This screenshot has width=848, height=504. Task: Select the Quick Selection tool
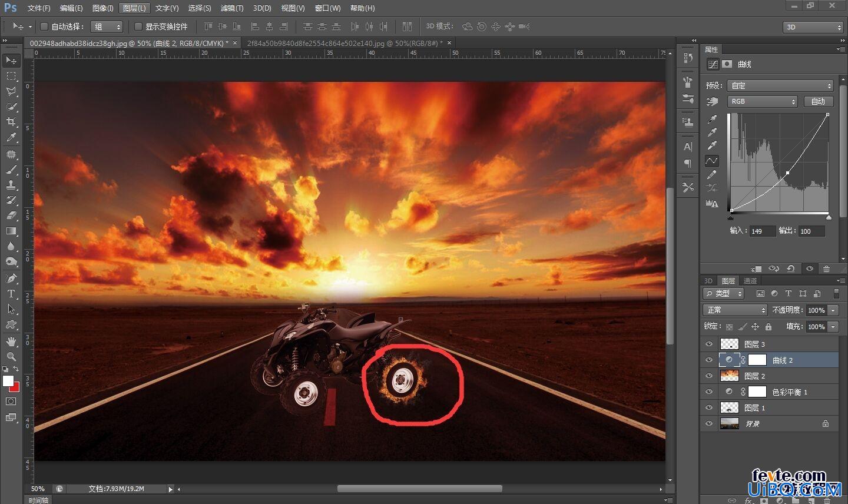pyautogui.click(x=11, y=107)
